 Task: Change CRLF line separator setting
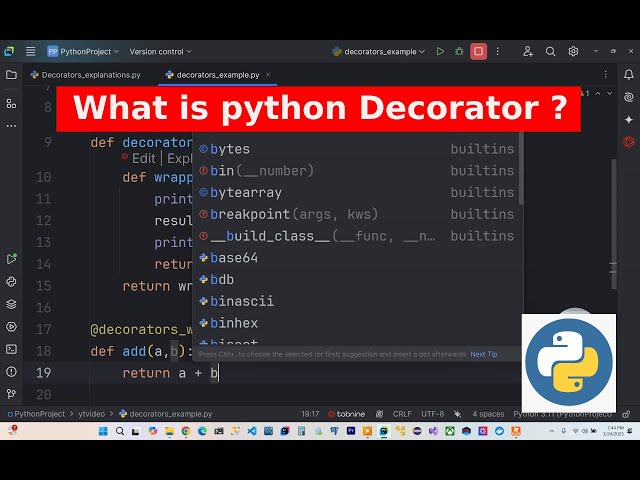click(x=402, y=414)
